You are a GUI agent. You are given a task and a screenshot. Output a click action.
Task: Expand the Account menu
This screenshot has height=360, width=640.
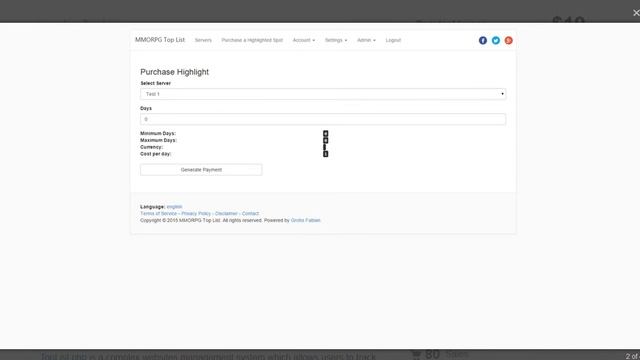pyautogui.click(x=304, y=40)
